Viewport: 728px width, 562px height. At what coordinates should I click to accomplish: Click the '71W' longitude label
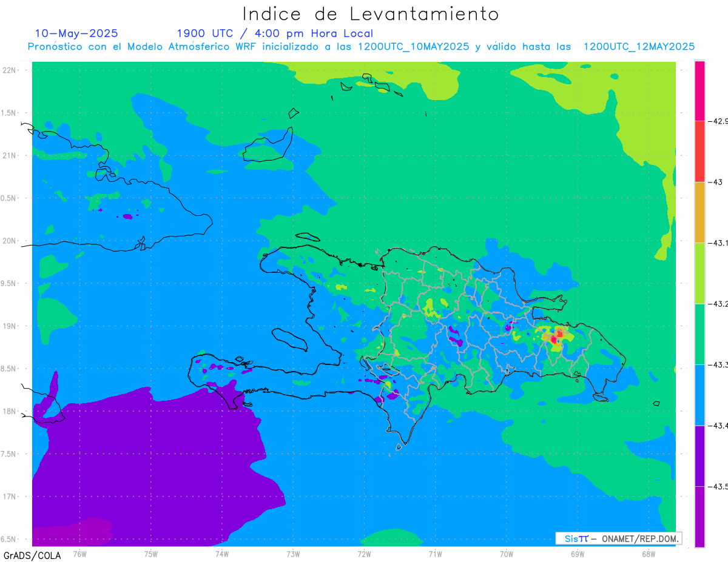pyautogui.click(x=435, y=554)
